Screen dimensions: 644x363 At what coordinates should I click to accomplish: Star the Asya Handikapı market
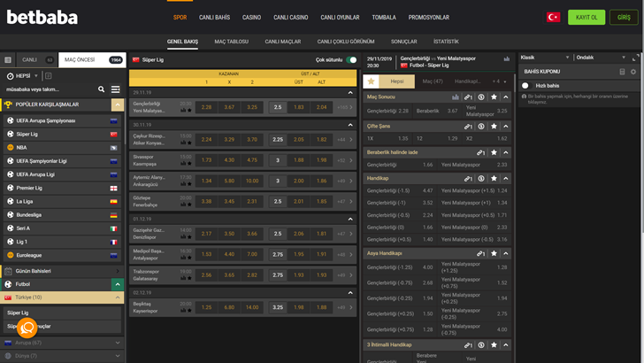(x=494, y=253)
